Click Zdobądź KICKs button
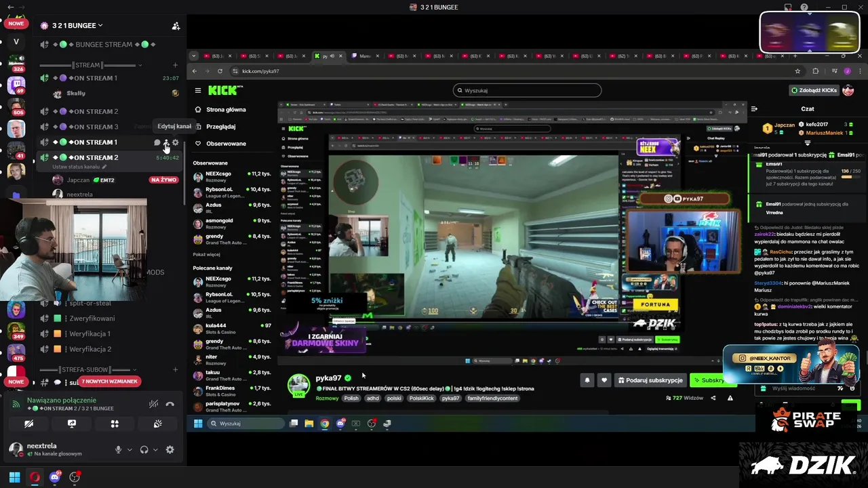The height and width of the screenshot is (488, 868). click(x=814, y=90)
